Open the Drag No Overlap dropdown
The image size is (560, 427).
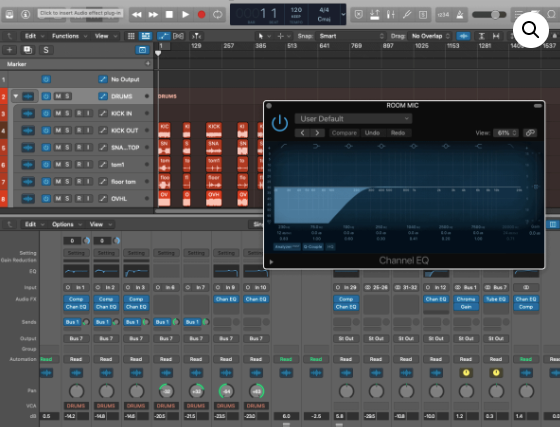pos(430,36)
